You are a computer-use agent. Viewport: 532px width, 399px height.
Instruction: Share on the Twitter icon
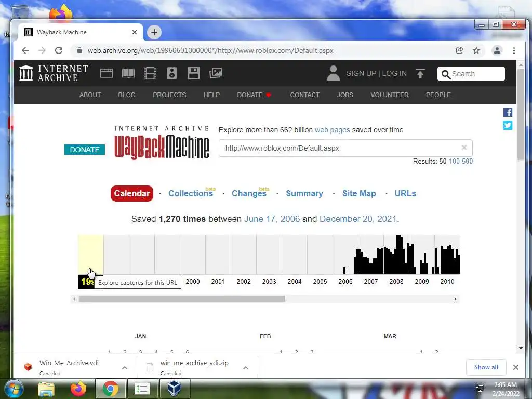point(508,125)
